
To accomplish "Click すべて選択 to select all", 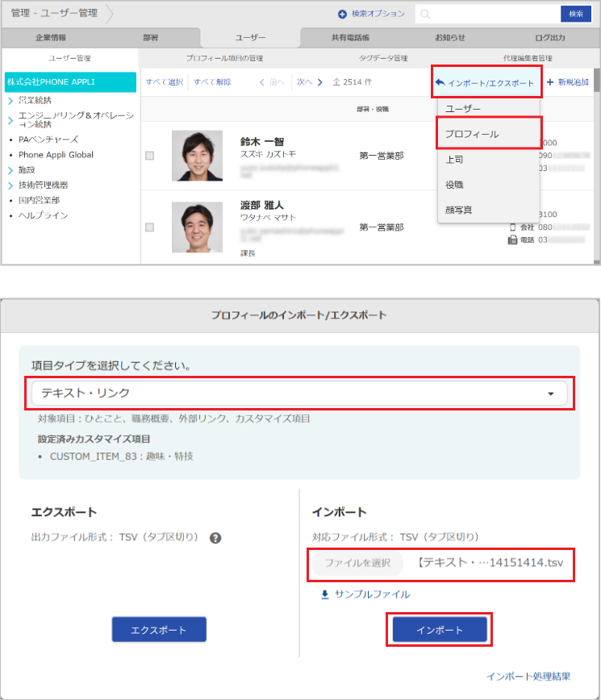I will (x=165, y=82).
